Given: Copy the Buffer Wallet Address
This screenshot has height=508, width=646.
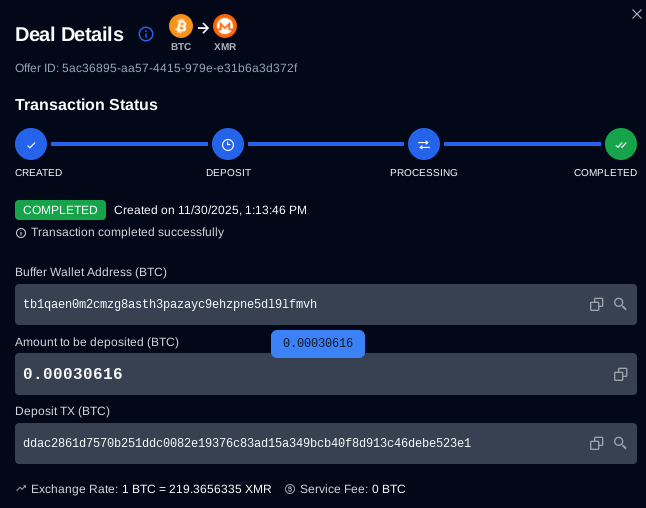Looking at the screenshot, I should click(596, 304).
